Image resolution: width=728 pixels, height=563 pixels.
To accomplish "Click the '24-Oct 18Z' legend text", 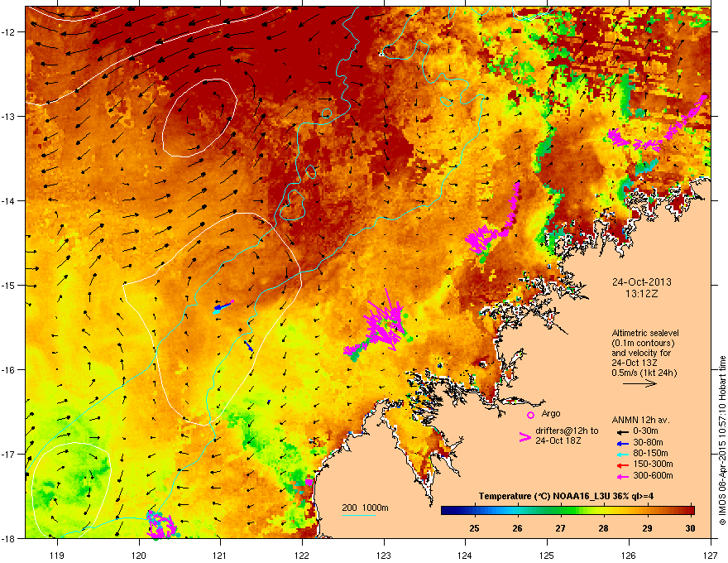I will (558, 440).
